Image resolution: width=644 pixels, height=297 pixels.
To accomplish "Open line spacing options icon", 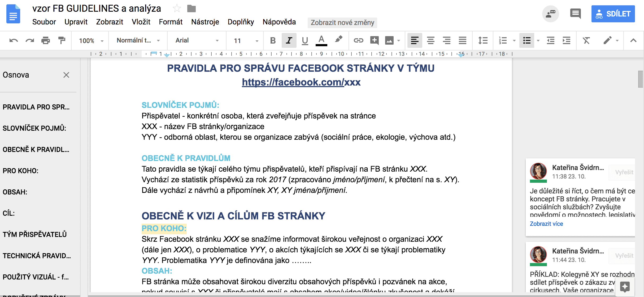I will point(483,40).
